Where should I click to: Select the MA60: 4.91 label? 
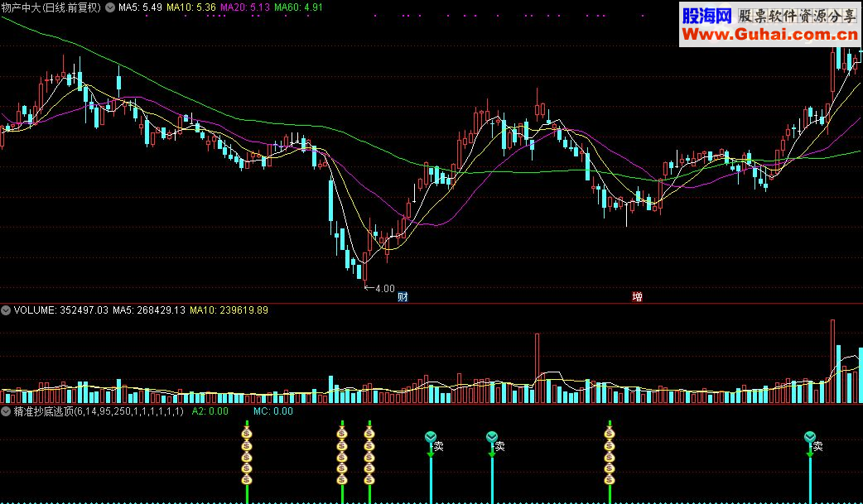298,7
